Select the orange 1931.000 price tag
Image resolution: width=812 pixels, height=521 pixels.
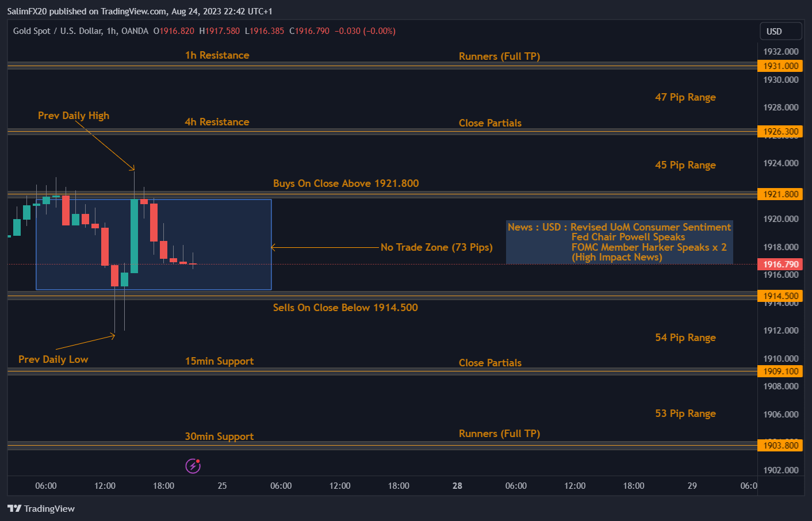pos(780,66)
